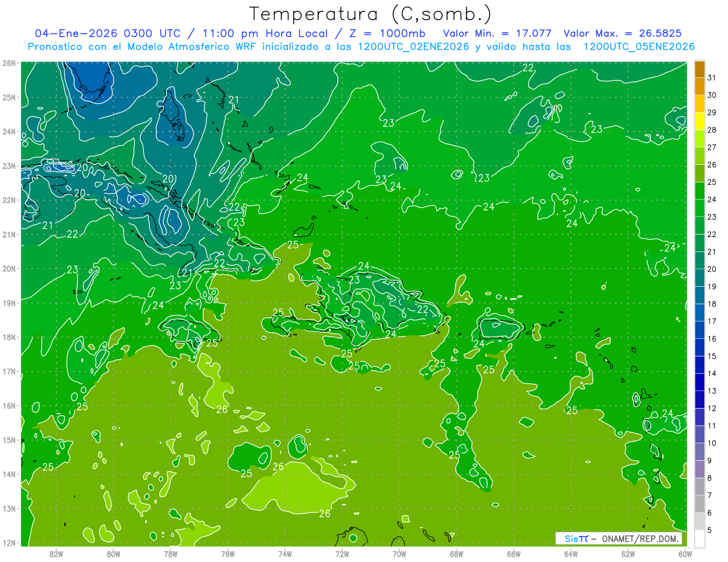This screenshot has width=728, height=562.
Task: Click the '13N' latitude label
Action: [9, 509]
